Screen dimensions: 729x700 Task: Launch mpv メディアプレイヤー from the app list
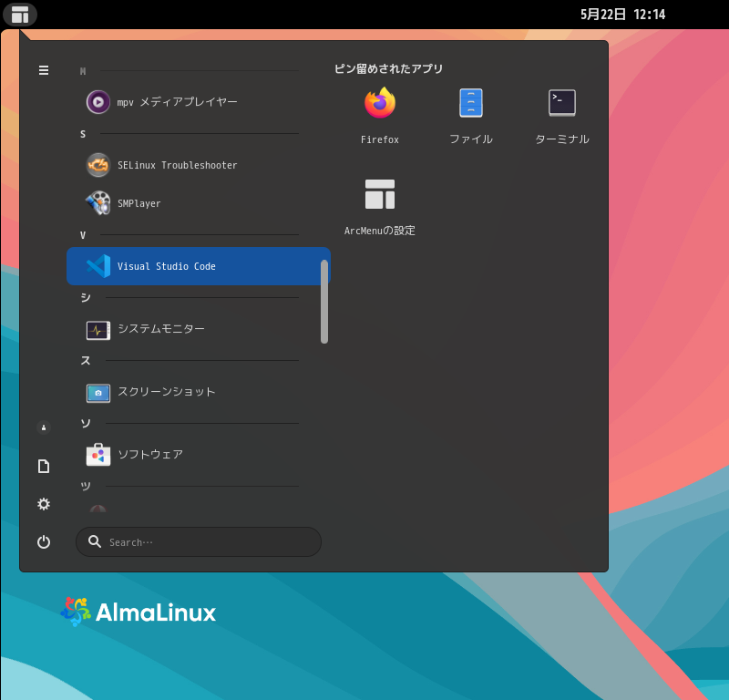[199, 102]
